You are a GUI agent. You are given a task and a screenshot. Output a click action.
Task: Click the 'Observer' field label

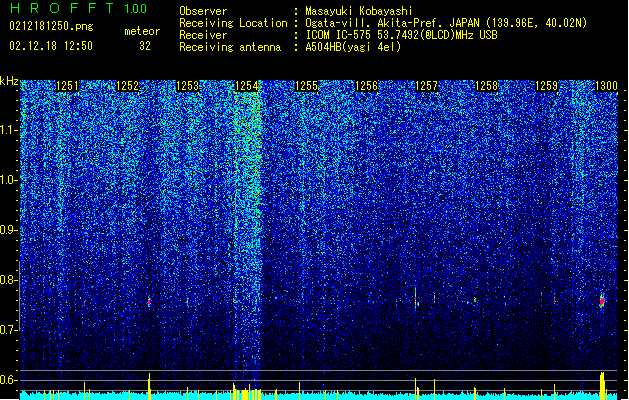203,11
